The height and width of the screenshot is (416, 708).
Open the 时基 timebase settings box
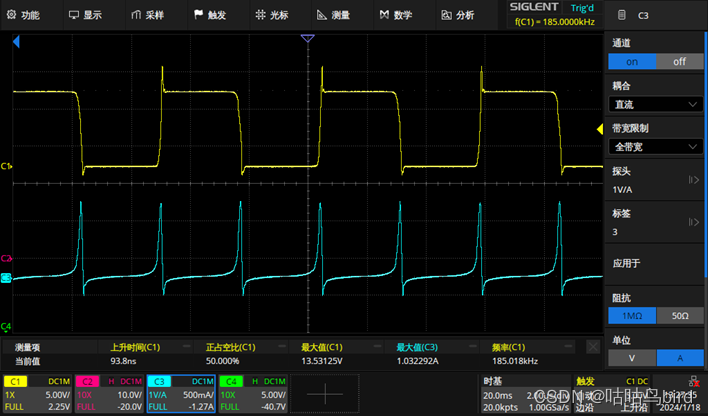pyautogui.click(x=524, y=394)
